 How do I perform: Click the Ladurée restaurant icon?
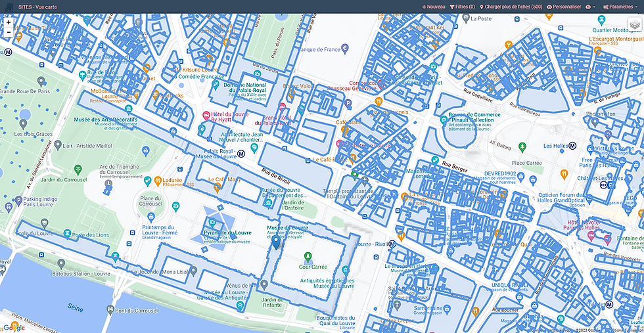tap(158, 180)
